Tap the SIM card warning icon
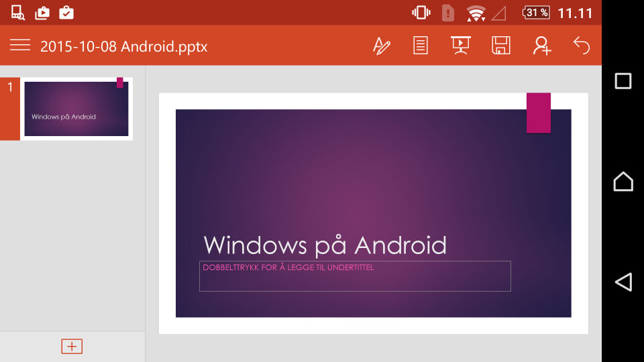 (447, 13)
